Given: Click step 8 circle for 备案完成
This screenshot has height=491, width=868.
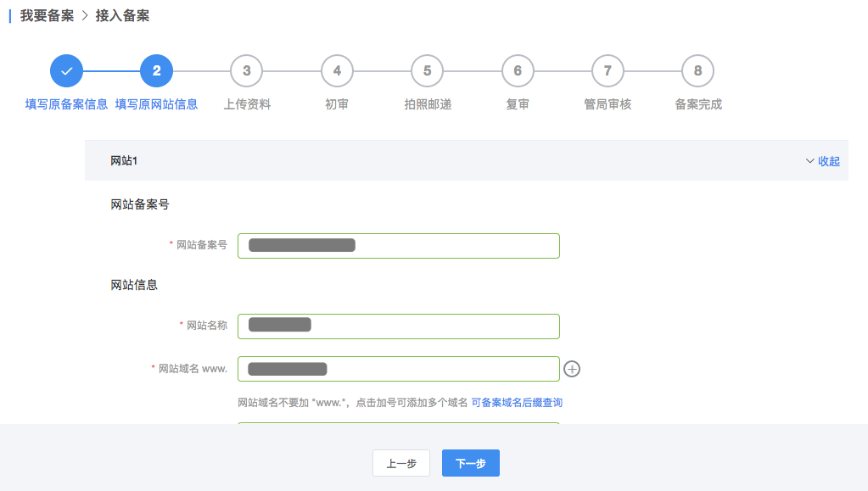Looking at the screenshot, I should point(697,71).
